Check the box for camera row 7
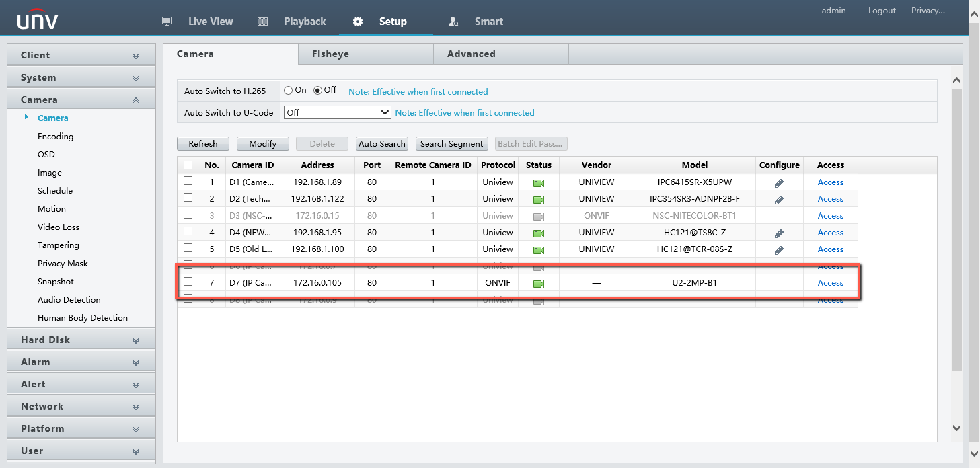 pyautogui.click(x=188, y=282)
